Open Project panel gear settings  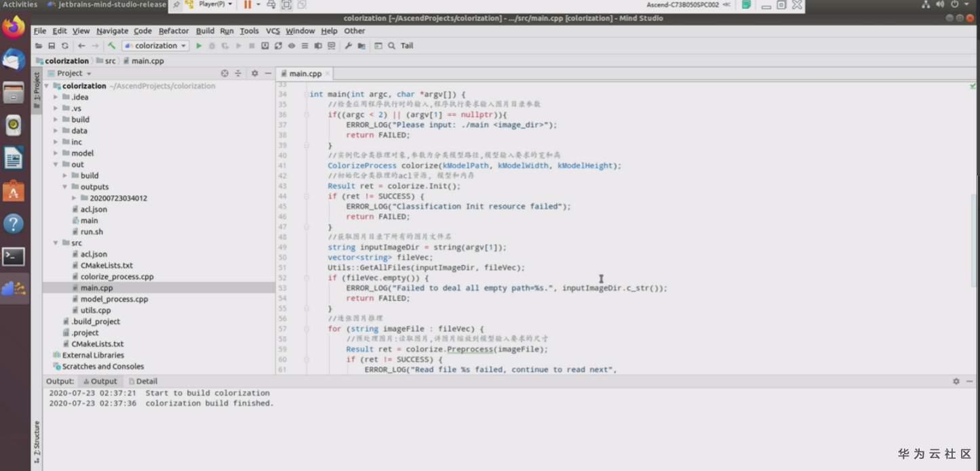[254, 73]
